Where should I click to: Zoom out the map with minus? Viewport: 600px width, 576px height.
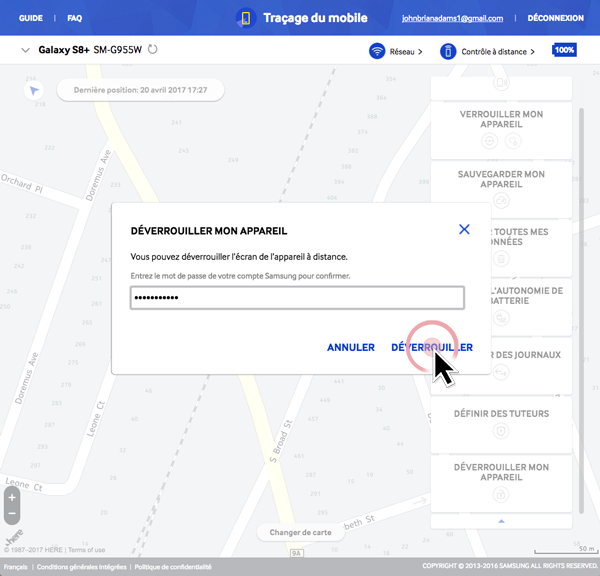pyautogui.click(x=12, y=514)
